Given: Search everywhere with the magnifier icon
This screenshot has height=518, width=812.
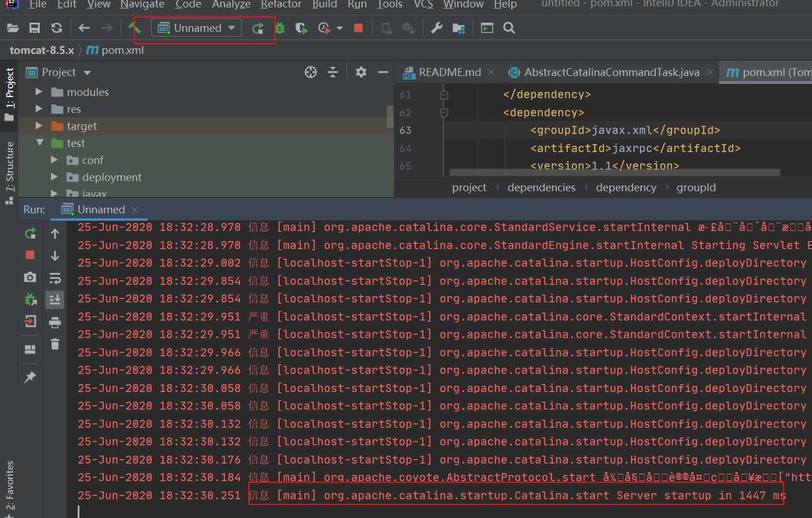Looking at the screenshot, I should (509, 28).
